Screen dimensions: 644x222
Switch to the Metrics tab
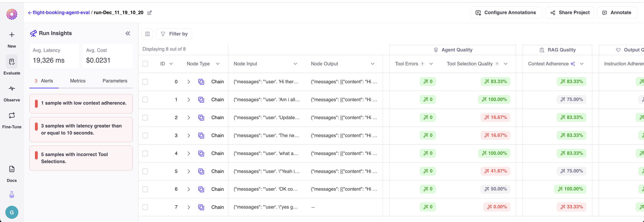click(78, 81)
